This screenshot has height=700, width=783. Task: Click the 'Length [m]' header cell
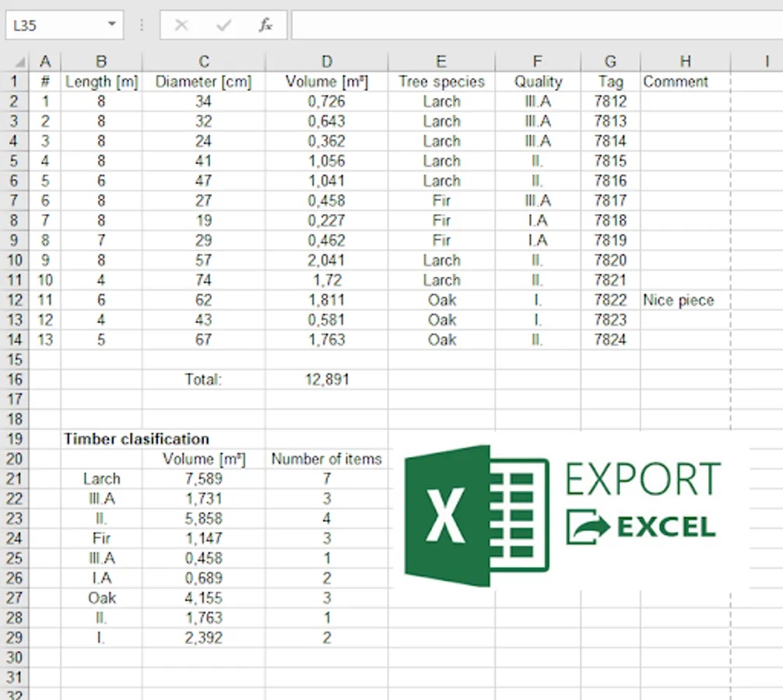101,82
